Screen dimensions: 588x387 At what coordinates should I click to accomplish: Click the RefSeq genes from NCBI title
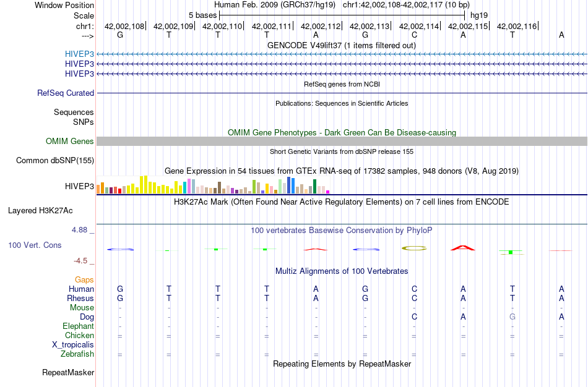[x=342, y=84]
